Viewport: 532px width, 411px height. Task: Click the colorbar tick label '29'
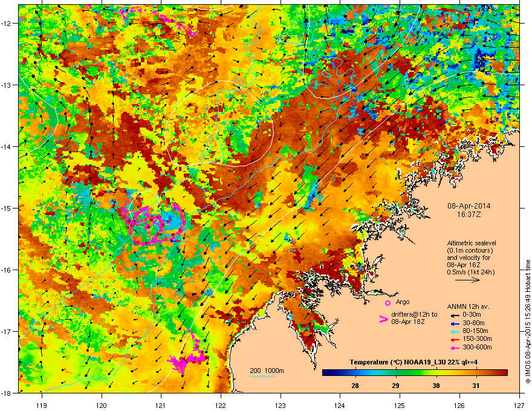(x=395, y=386)
